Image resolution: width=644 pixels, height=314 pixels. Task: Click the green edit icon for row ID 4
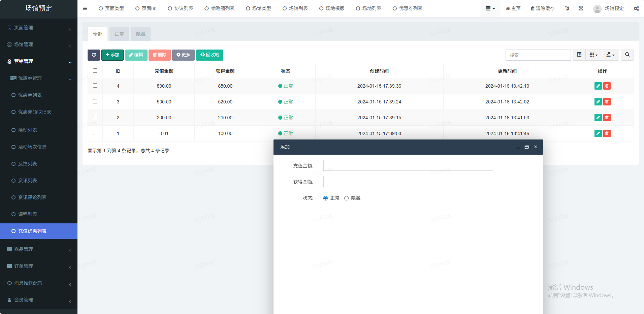(x=598, y=86)
